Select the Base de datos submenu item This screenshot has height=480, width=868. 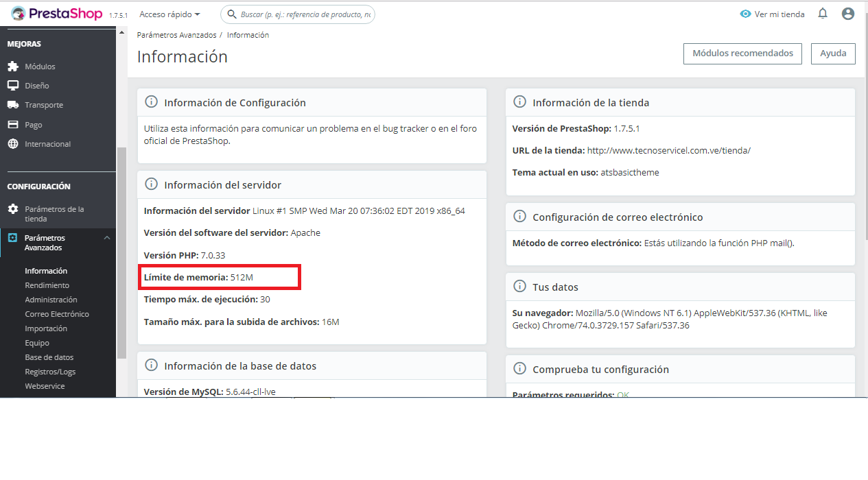[49, 357]
